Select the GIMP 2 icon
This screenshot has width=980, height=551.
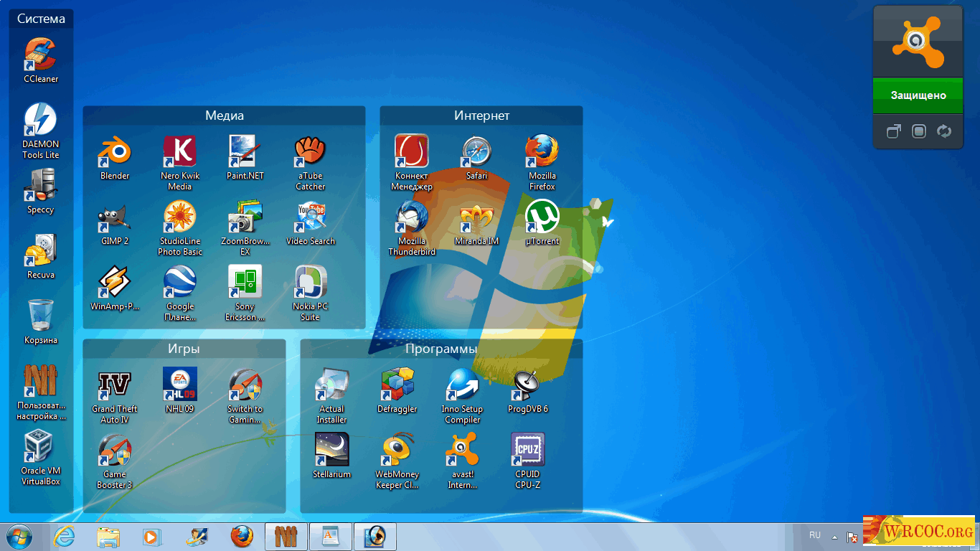click(115, 223)
